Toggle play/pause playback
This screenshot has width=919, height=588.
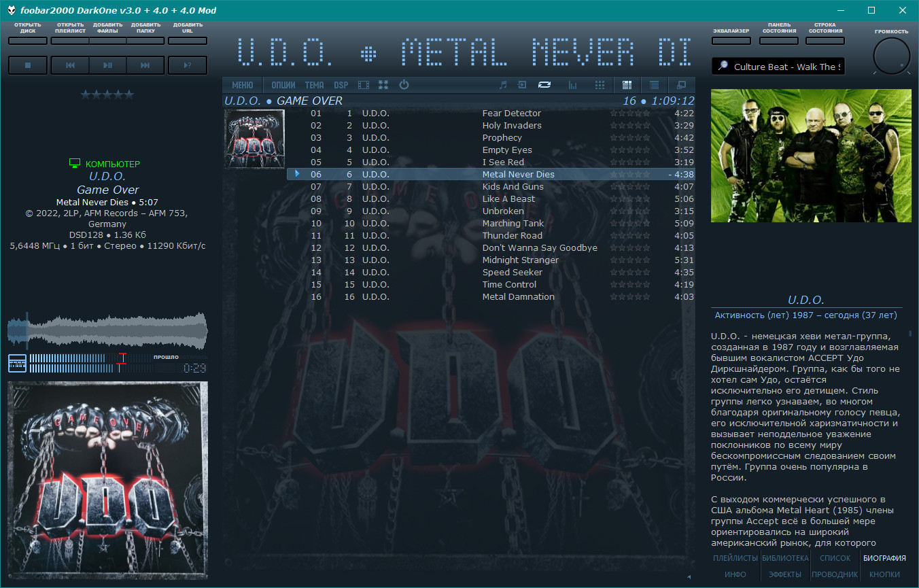(x=107, y=65)
